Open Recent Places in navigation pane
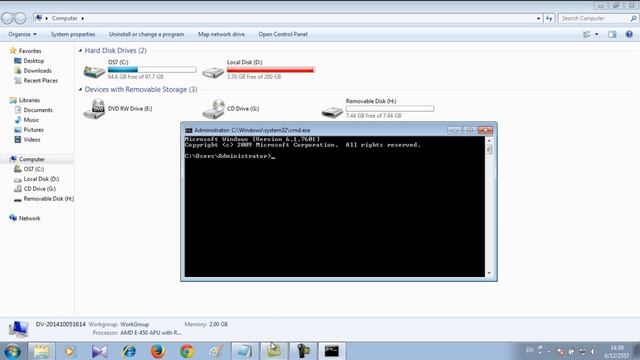Screen dimensions: 640x360 click(40, 80)
